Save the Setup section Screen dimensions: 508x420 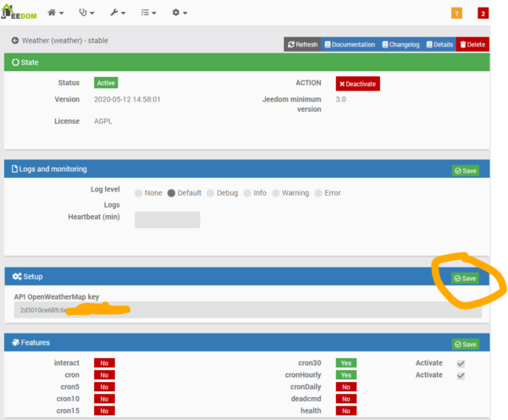[x=465, y=278]
